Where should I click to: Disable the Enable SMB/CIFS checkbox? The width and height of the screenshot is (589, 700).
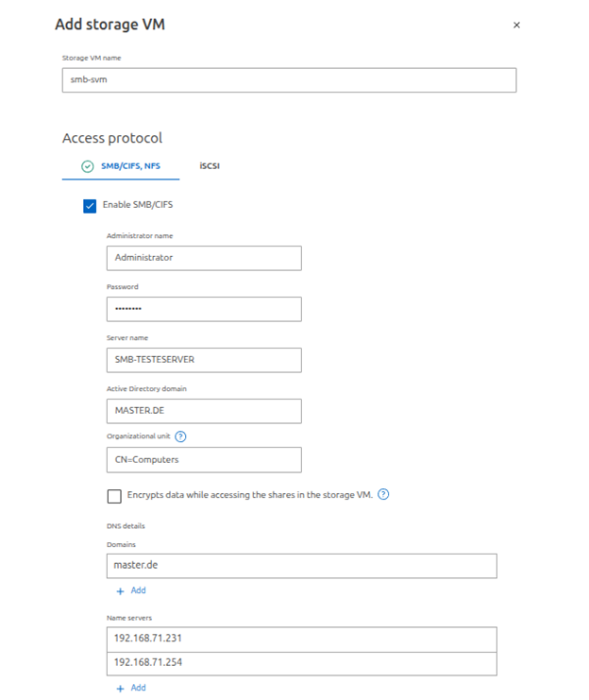[x=90, y=205]
